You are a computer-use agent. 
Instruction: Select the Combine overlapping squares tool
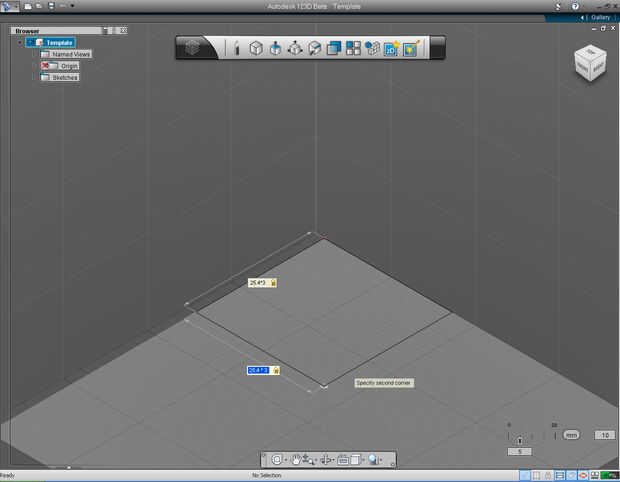coord(334,48)
